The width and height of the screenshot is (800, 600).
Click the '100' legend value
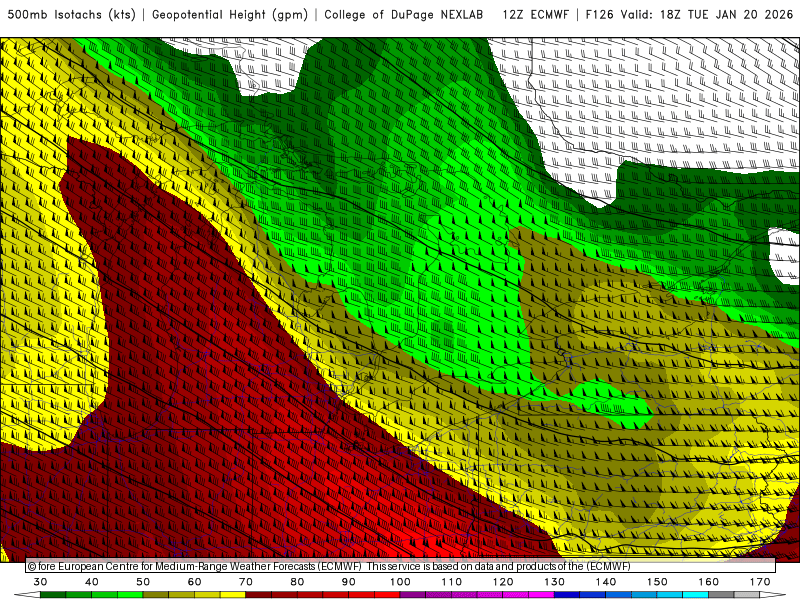click(x=400, y=582)
